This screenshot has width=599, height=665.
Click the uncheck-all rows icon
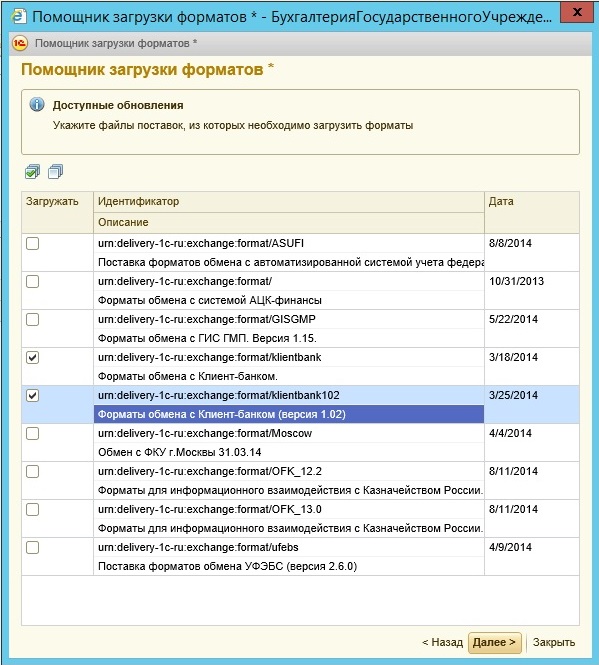[x=56, y=172]
